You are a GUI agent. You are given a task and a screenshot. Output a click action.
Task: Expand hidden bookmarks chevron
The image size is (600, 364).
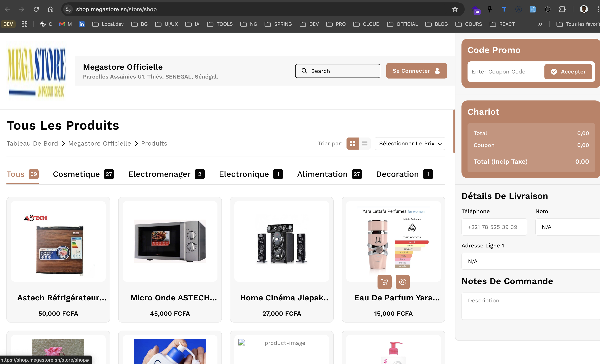pos(540,24)
